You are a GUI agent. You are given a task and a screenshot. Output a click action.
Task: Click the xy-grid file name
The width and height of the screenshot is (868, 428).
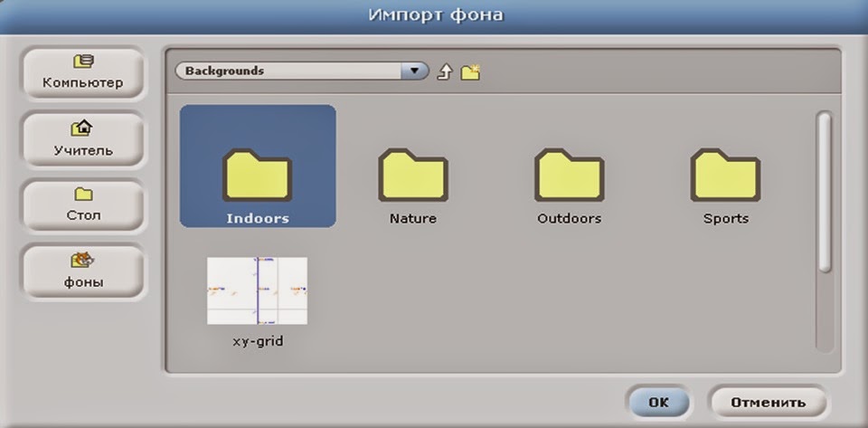pyautogui.click(x=258, y=341)
